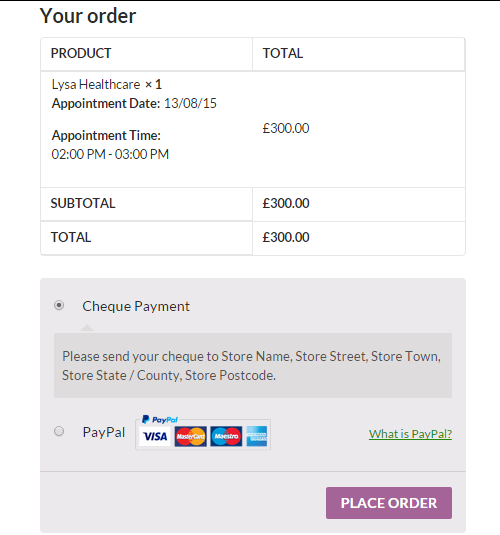This screenshot has height=535, width=500.
Task: Click the American Express card icon
Action: point(257,436)
